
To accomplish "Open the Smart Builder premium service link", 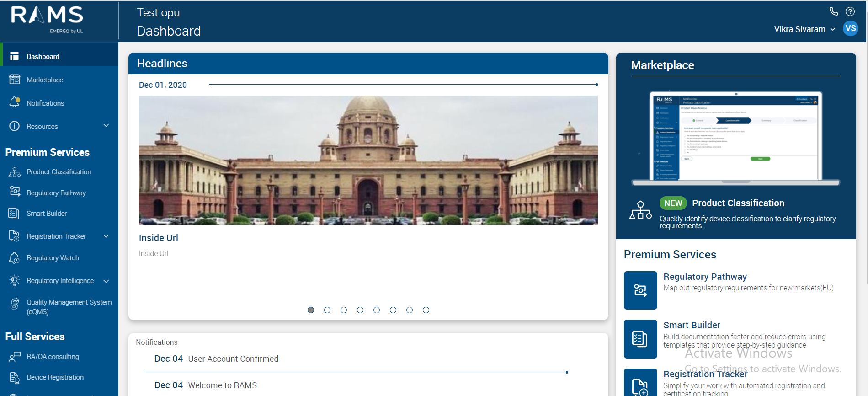I will (692, 325).
